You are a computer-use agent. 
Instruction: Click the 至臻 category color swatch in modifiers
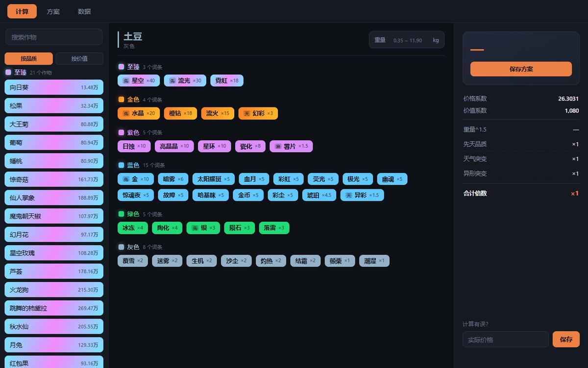pyautogui.click(x=121, y=67)
